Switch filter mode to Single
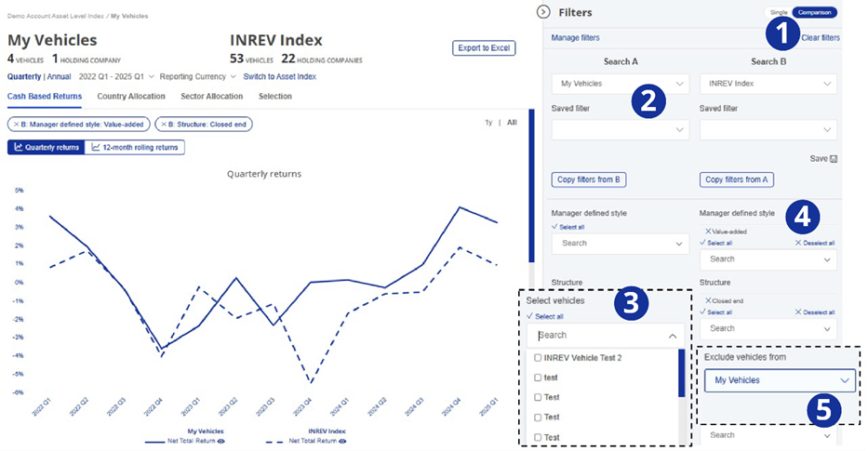The height and width of the screenshot is (451, 868). coord(778,12)
